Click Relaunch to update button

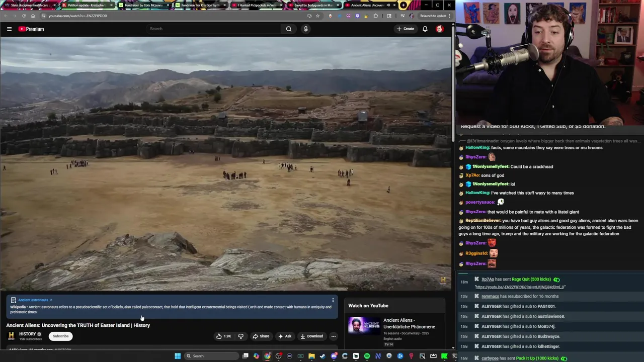[433, 16]
